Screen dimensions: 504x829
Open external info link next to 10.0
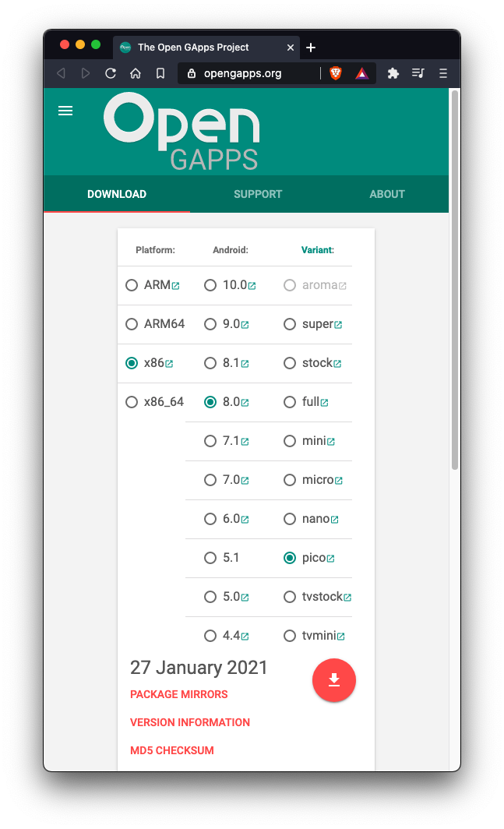tap(252, 286)
